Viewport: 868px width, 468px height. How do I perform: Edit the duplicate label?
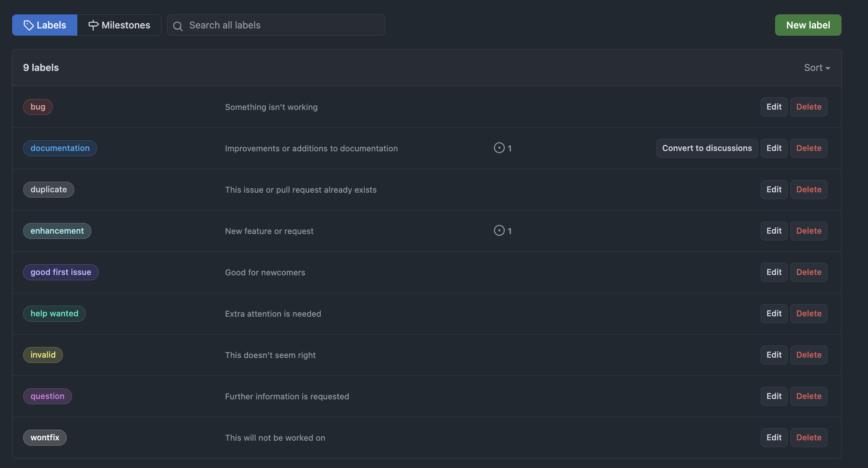click(x=774, y=190)
